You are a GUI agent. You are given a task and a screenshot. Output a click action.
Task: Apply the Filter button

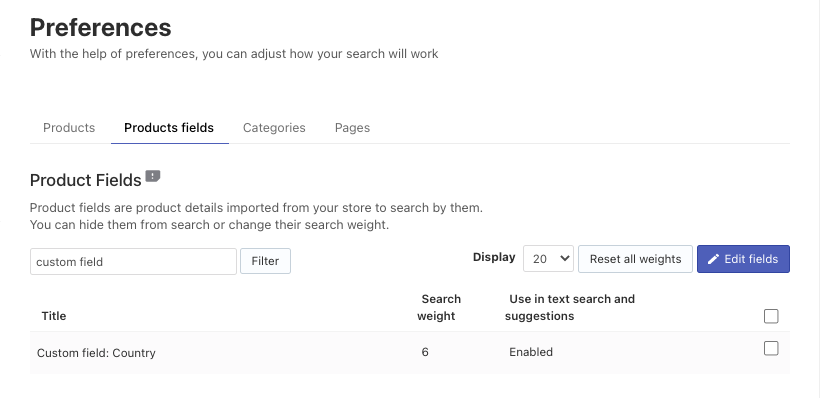[265, 261]
